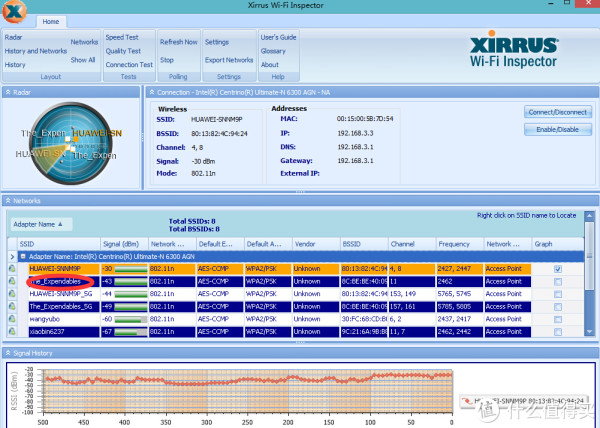Enable graph checkbox for HUAWEI-SNNM9P_5G
This screenshot has width=600, height=428.
[x=558, y=294]
